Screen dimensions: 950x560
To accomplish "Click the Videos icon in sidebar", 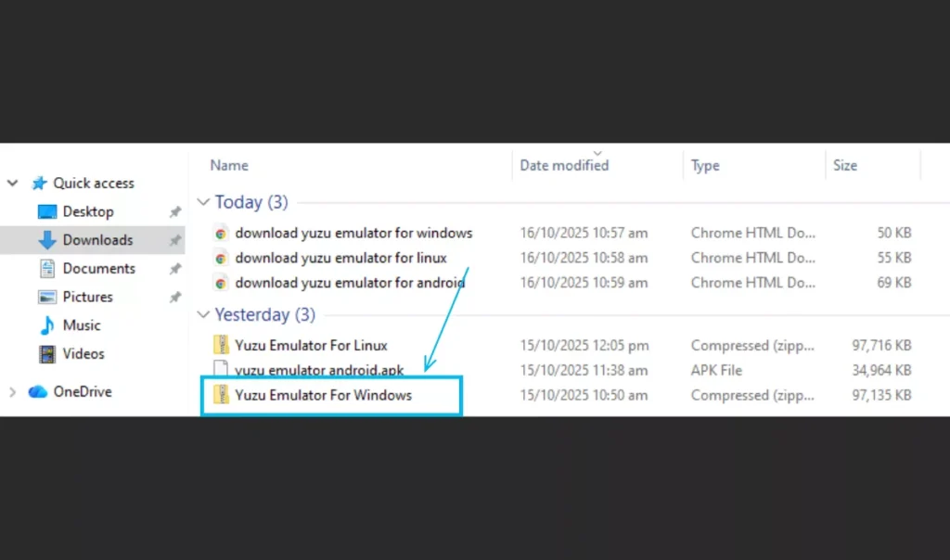I will 47,354.
